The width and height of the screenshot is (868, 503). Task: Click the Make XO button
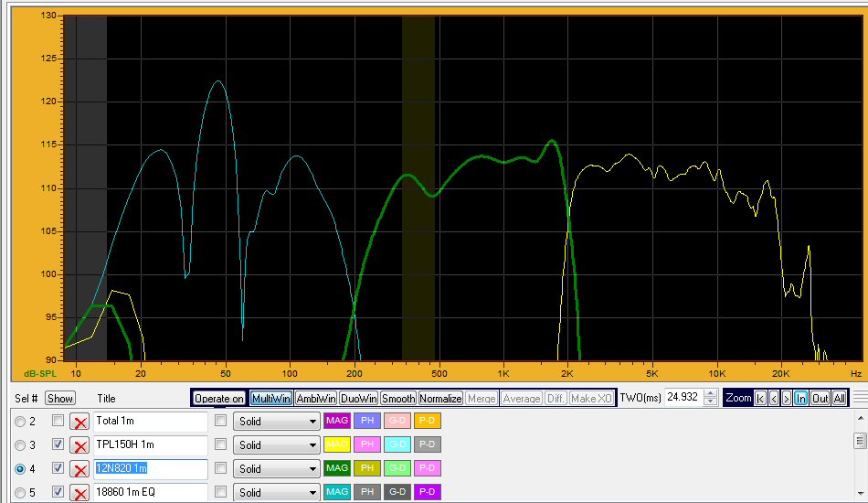pos(591,399)
